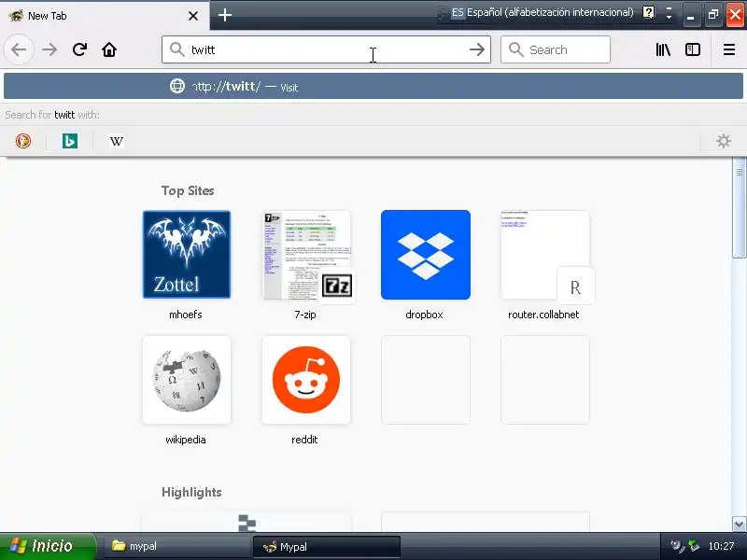Click the search box magnifier icon
This screenshot has height=560, width=747.
point(515,49)
